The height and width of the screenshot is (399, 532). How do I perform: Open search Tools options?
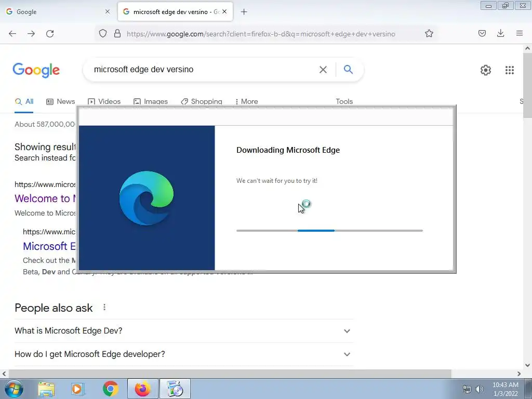point(344,101)
